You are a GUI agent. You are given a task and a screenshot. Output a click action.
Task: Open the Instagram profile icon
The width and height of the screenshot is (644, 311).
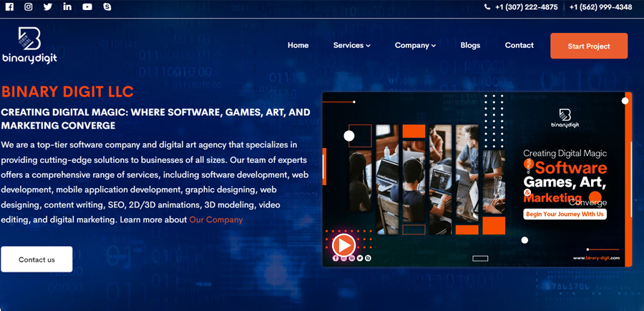29,7
